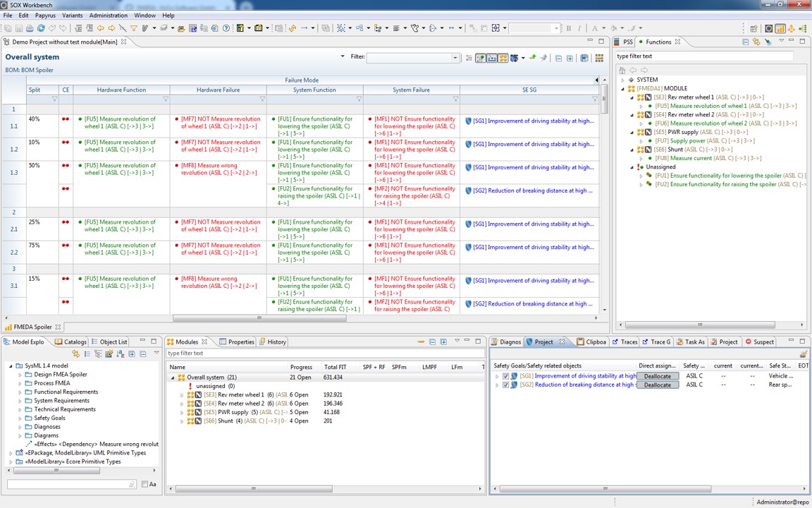Open the Filter dropdown combo box
The width and height of the screenshot is (812, 508).
455,58
